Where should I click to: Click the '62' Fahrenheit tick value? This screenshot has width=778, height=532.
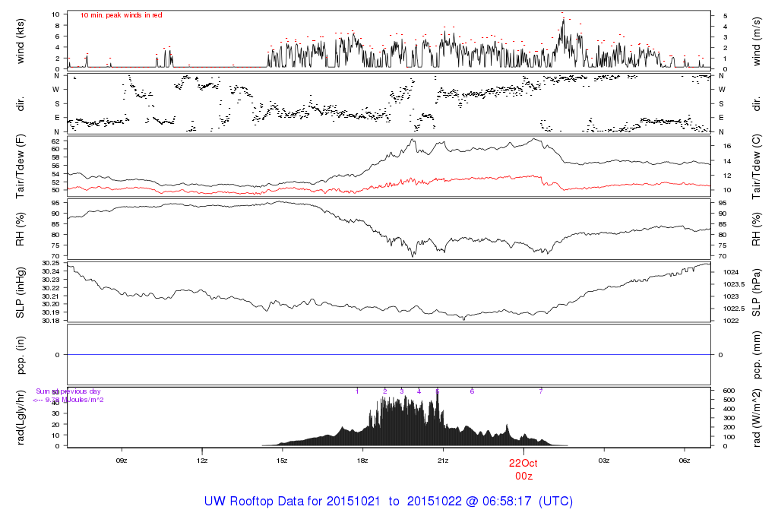pos(55,141)
